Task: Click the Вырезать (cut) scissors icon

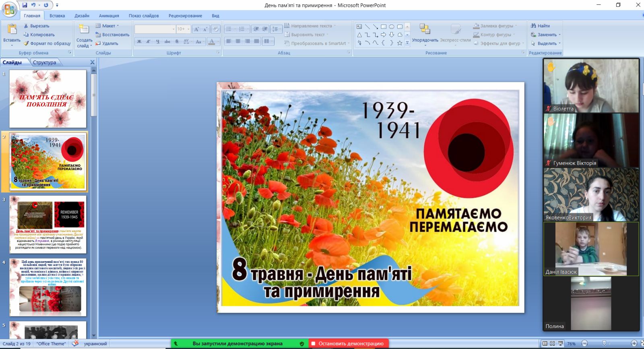Action: pyautogui.click(x=26, y=26)
